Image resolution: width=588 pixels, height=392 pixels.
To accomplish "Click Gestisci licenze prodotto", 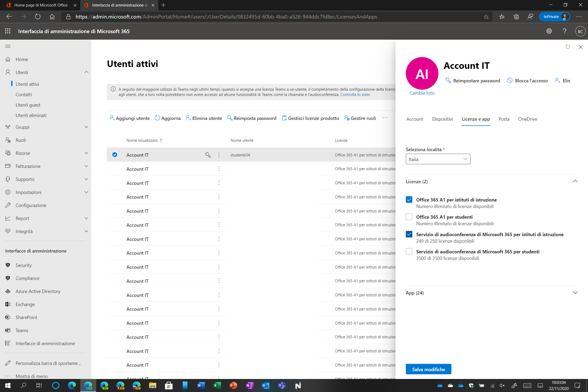I will (310, 118).
